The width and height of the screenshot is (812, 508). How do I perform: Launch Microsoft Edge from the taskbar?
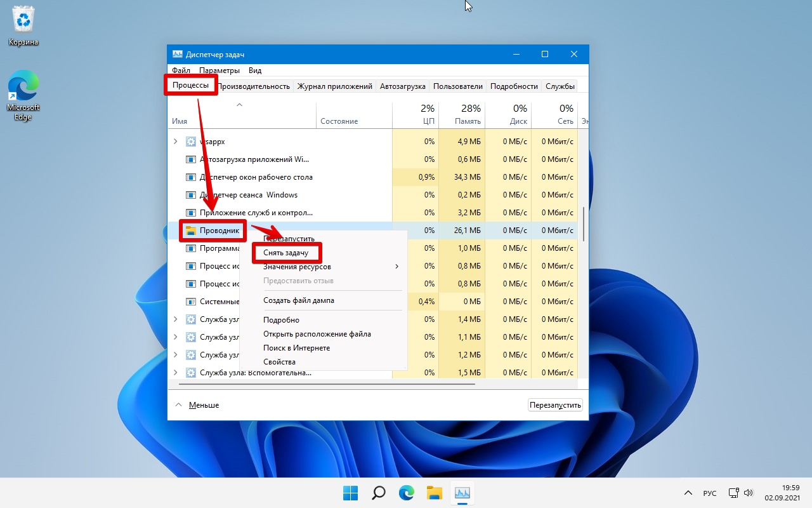[406, 493]
